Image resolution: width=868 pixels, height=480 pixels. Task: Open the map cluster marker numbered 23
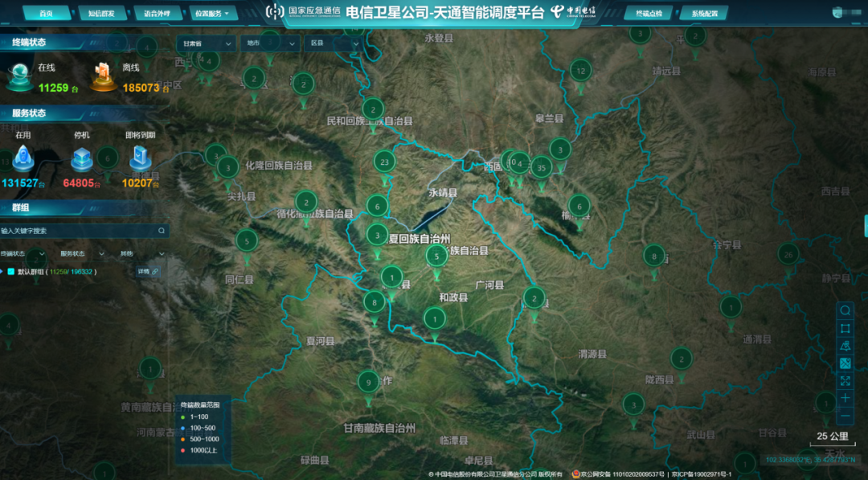(384, 162)
